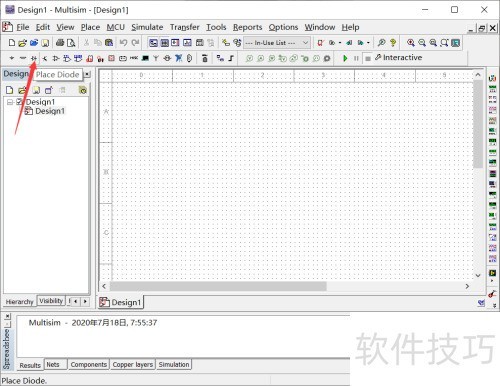Click the Place Transistor toolbar icon
This screenshot has height=386, width=500.
pyautogui.click(x=45, y=58)
